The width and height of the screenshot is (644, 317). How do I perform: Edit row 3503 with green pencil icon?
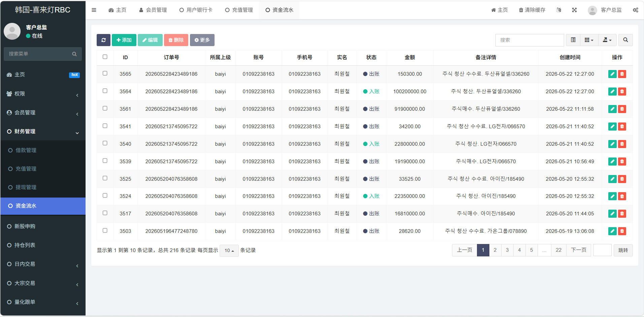tap(612, 231)
